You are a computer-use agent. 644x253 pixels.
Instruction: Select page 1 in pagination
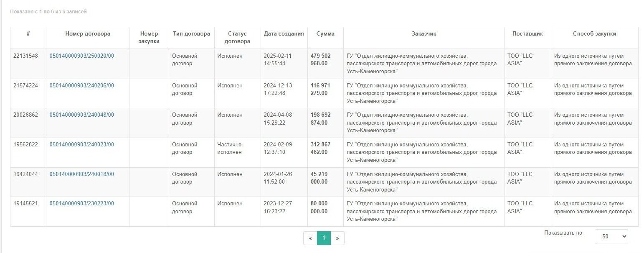[x=324, y=238]
